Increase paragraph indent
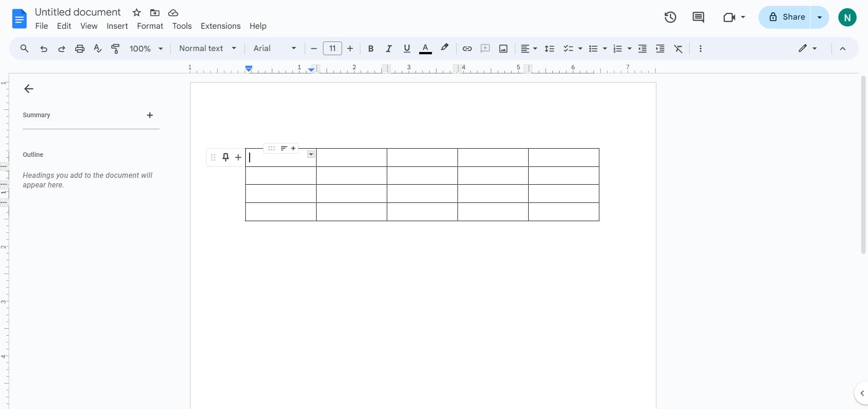The image size is (868, 409). pos(660,49)
